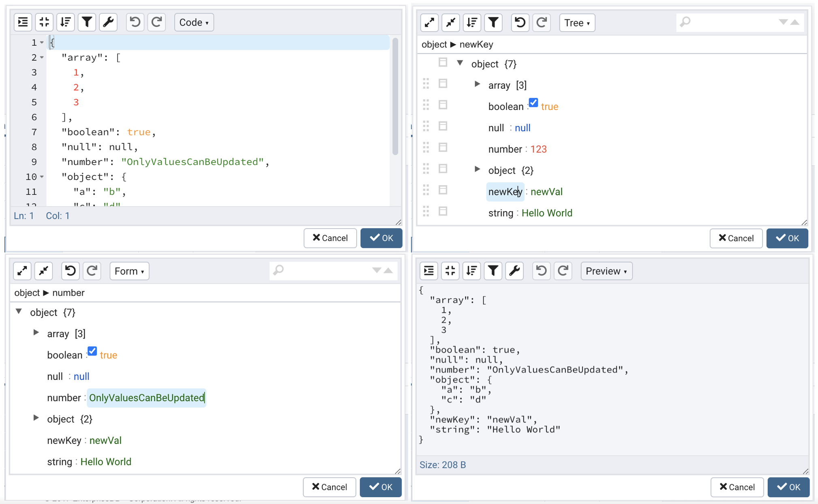Undo the last change in Tree editor
Image resolution: width=818 pixels, height=504 pixels.
(x=520, y=23)
